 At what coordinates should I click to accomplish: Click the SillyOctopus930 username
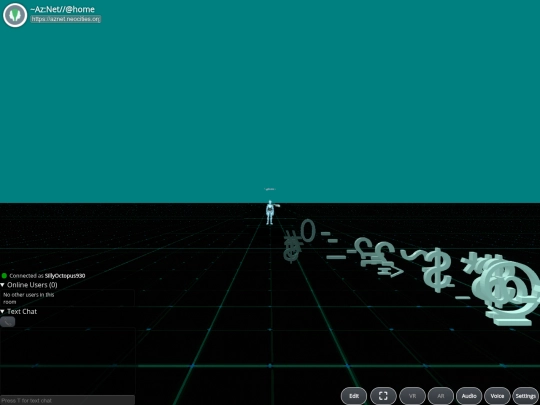[65, 276]
